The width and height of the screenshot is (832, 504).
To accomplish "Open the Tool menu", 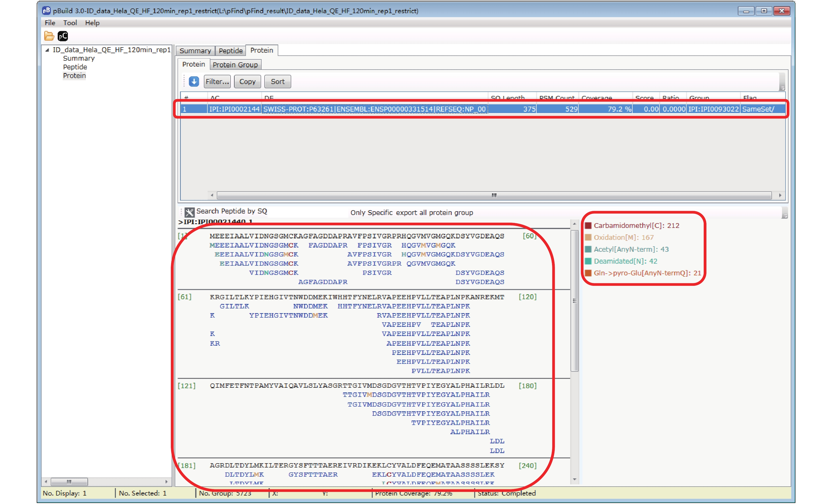I will [70, 23].
